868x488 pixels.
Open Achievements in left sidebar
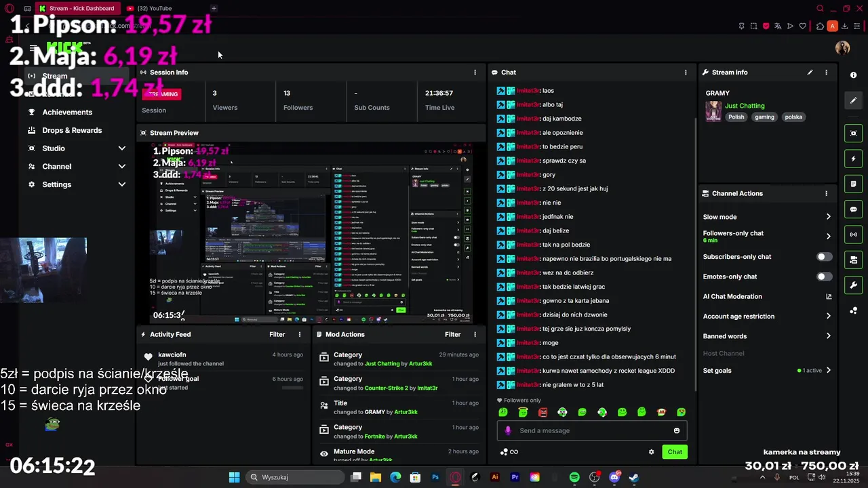point(67,112)
